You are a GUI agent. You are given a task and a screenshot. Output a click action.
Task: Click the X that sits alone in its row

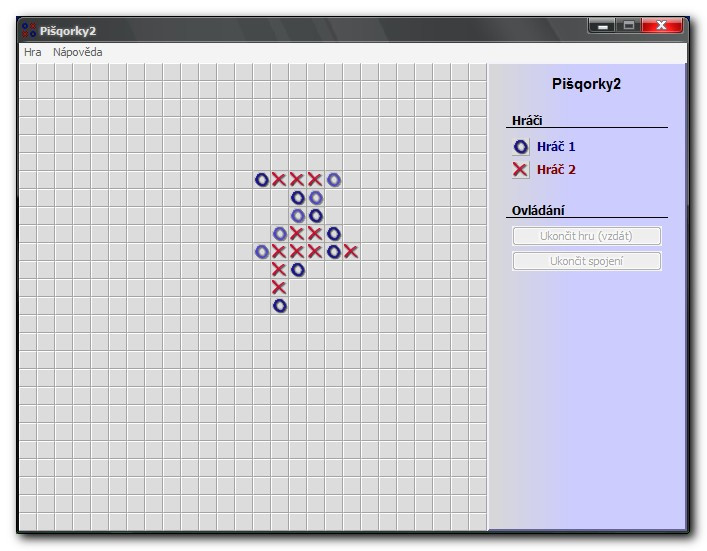click(x=279, y=288)
